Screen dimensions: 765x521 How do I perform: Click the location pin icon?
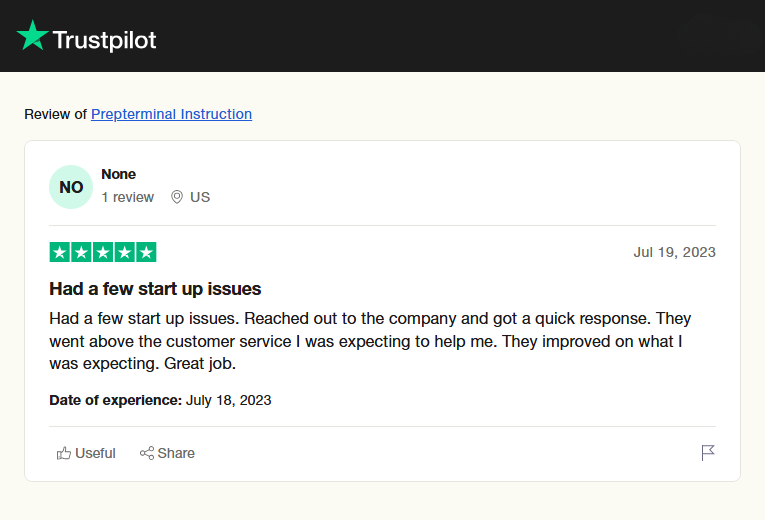[x=177, y=197]
